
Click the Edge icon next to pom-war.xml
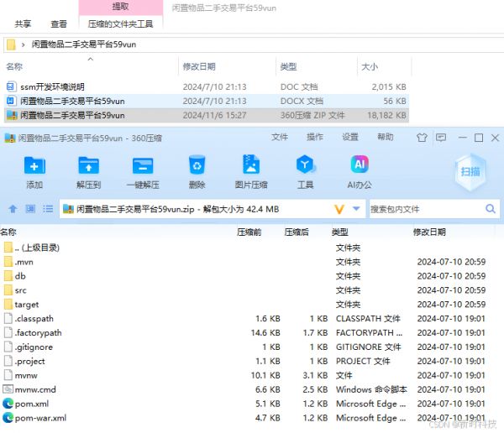click(x=8, y=418)
